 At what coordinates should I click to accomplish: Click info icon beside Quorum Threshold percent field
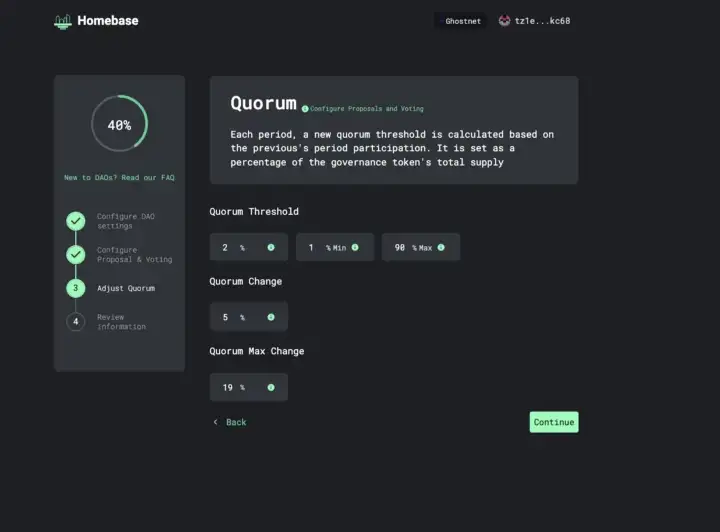coord(270,247)
